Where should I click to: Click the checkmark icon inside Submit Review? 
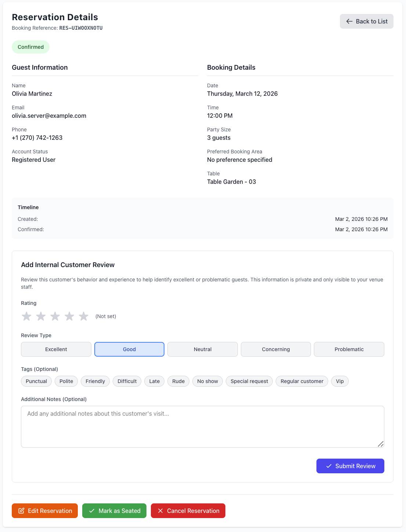click(329, 466)
